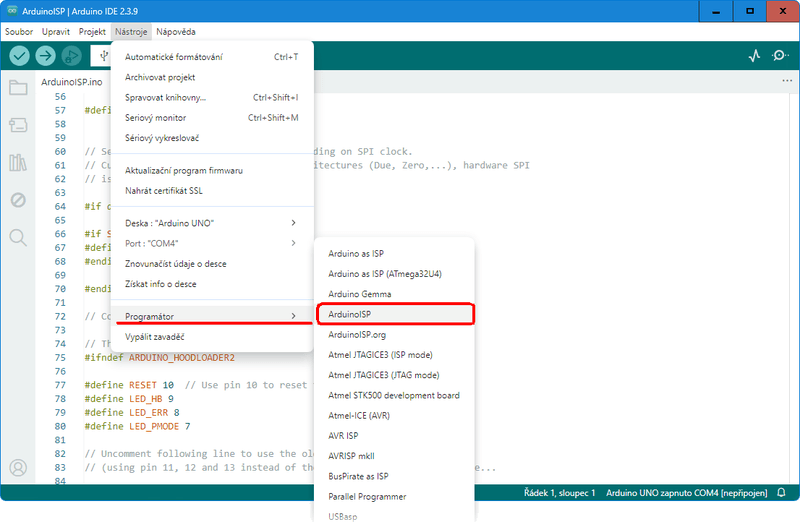Screen dimensions: 800x522
Task: Click the user account profile icon
Action: 18,467
